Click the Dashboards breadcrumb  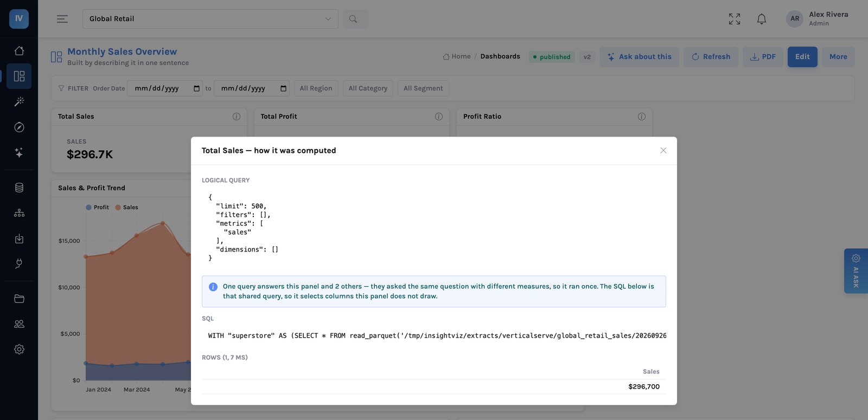[500, 56]
